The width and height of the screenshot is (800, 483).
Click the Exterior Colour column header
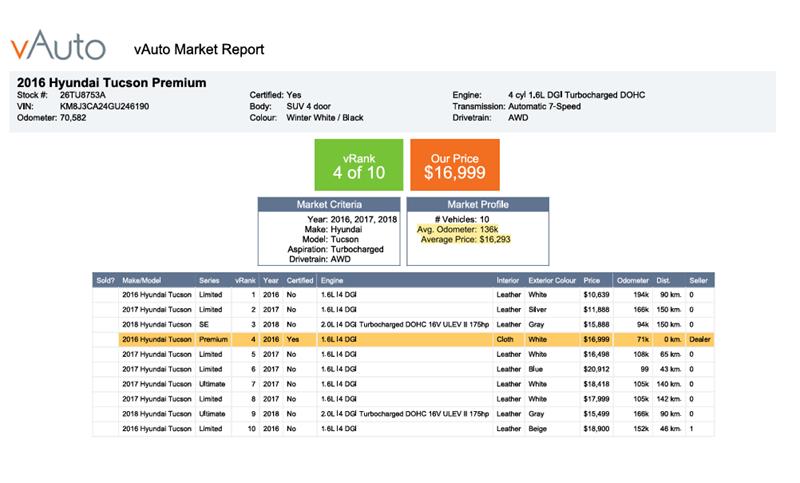click(x=552, y=280)
